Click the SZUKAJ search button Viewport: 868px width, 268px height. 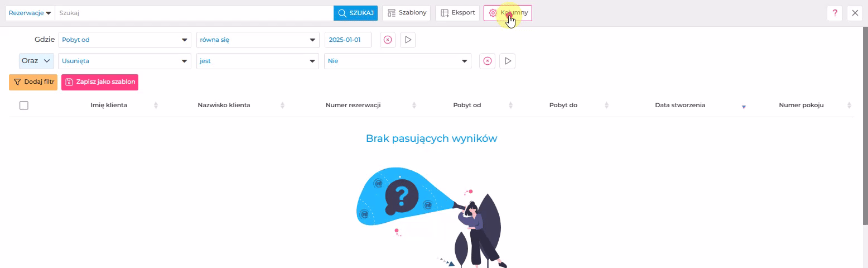(355, 13)
